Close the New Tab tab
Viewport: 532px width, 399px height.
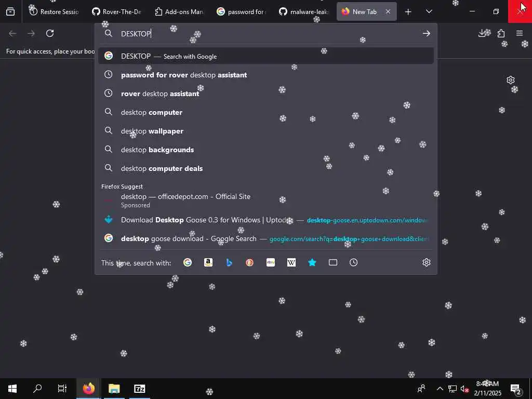click(x=388, y=11)
